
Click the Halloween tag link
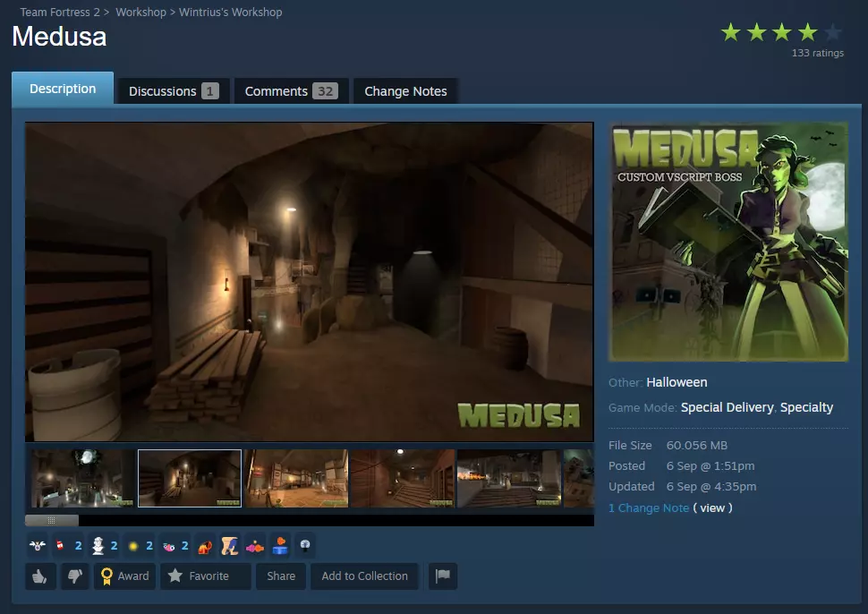click(x=677, y=382)
